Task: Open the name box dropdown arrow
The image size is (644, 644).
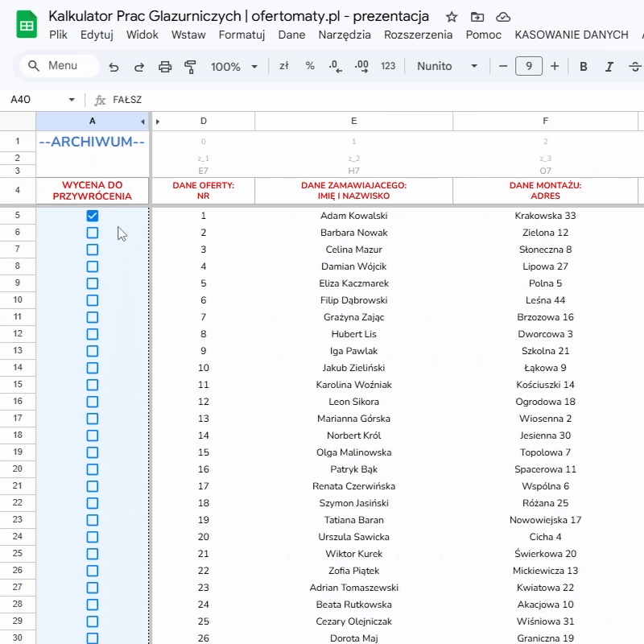Action: coord(72,100)
